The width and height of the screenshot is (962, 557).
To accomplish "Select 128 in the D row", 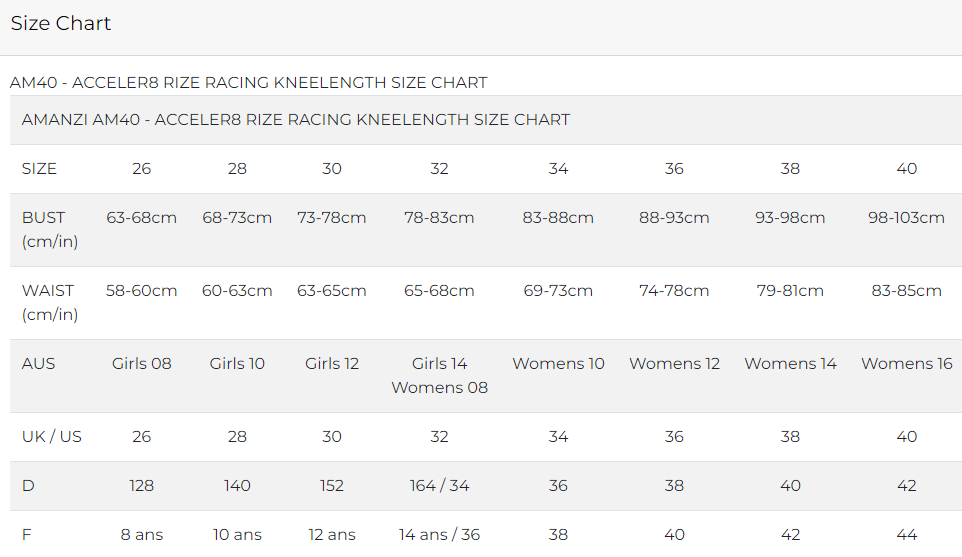I will click(142, 486).
